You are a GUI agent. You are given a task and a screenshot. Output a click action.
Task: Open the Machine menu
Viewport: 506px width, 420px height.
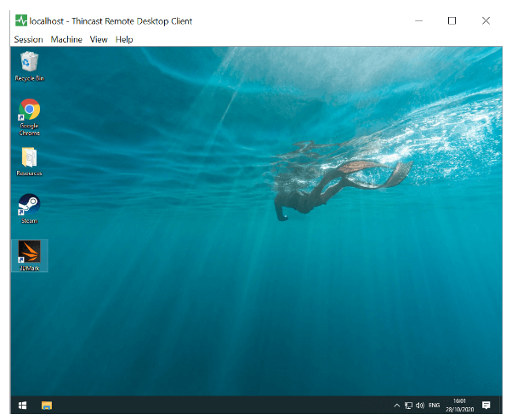coord(66,39)
